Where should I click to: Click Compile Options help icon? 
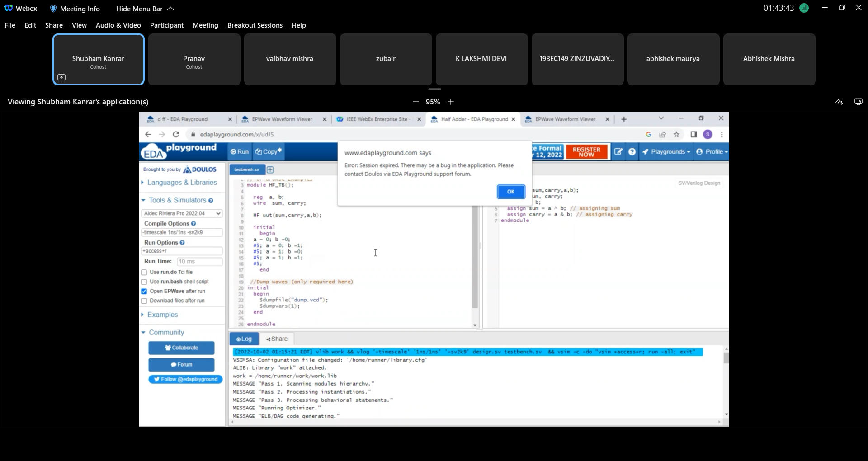(193, 224)
